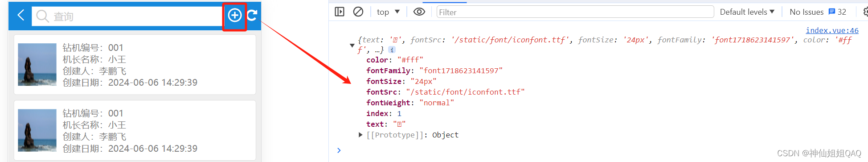The image size is (868, 162).
Task: Click the 查询 search input field
Action: pos(127,17)
